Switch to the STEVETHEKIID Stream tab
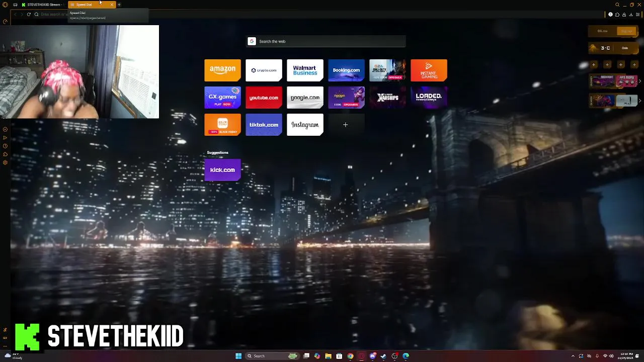 [x=43, y=5]
